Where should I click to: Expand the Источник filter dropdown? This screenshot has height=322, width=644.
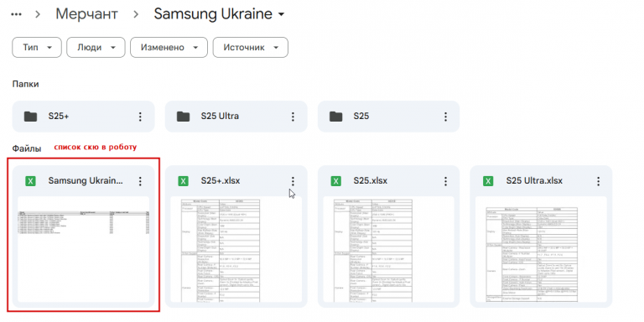click(250, 48)
